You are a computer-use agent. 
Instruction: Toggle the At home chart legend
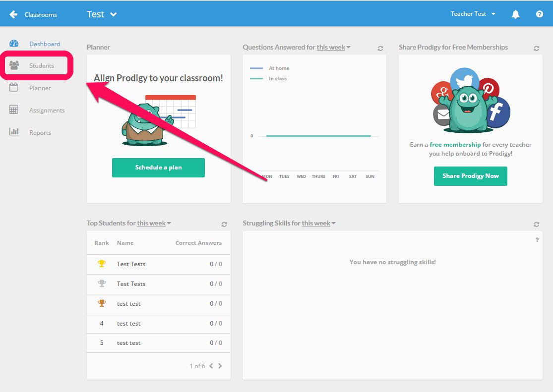[x=269, y=68]
